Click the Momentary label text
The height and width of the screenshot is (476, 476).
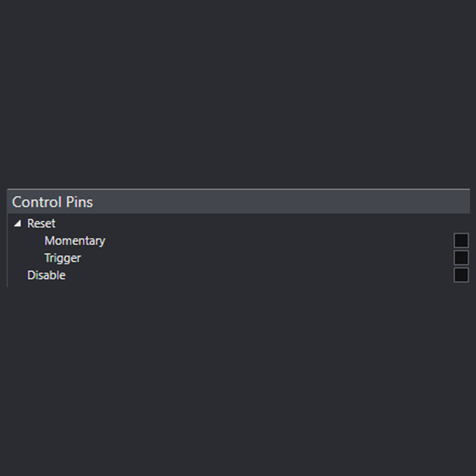click(x=74, y=241)
